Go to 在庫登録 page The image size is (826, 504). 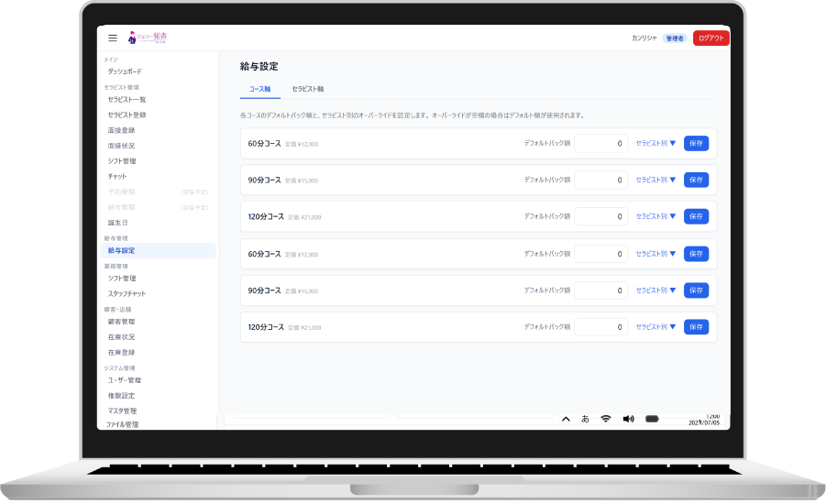pos(121,352)
